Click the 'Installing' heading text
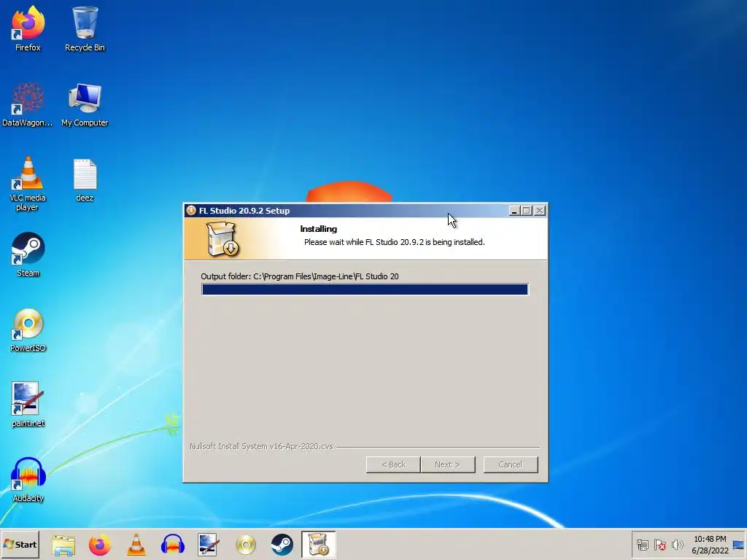Image resolution: width=747 pixels, height=560 pixels. [x=318, y=229]
